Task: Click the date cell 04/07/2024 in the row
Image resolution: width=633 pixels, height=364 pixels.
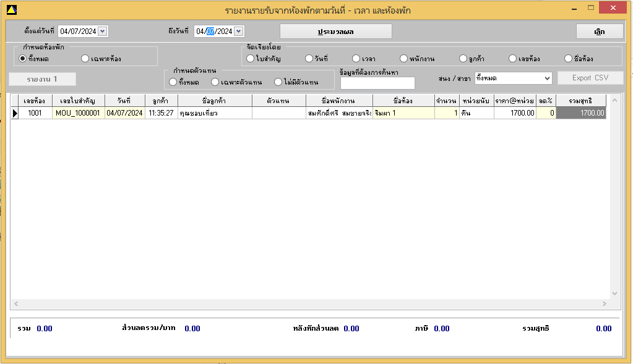Action: click(x=125, y=113)
